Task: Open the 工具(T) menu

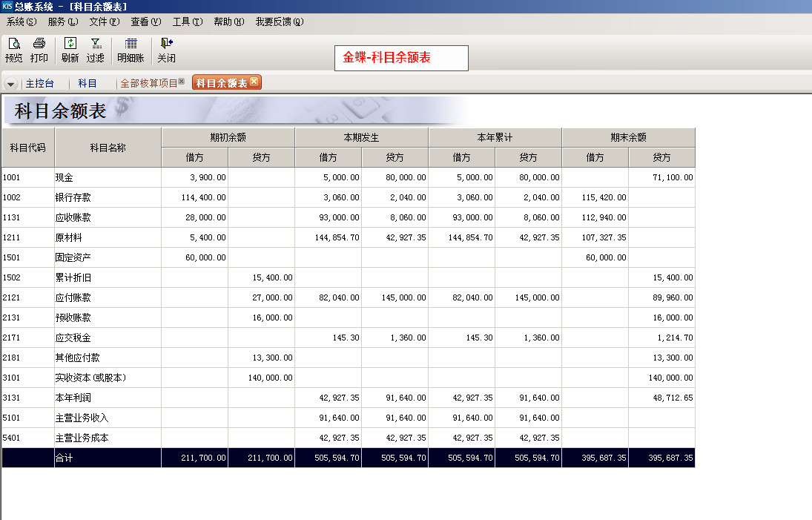Action: [x=187, y=22]
